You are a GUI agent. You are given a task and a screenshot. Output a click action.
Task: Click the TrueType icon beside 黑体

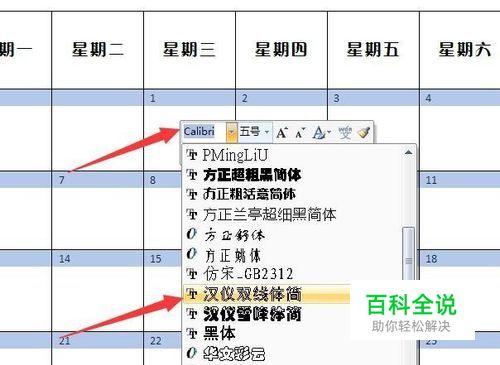192,333
